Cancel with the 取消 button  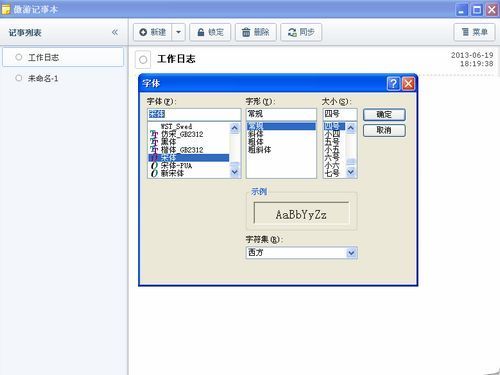(384, 130)
